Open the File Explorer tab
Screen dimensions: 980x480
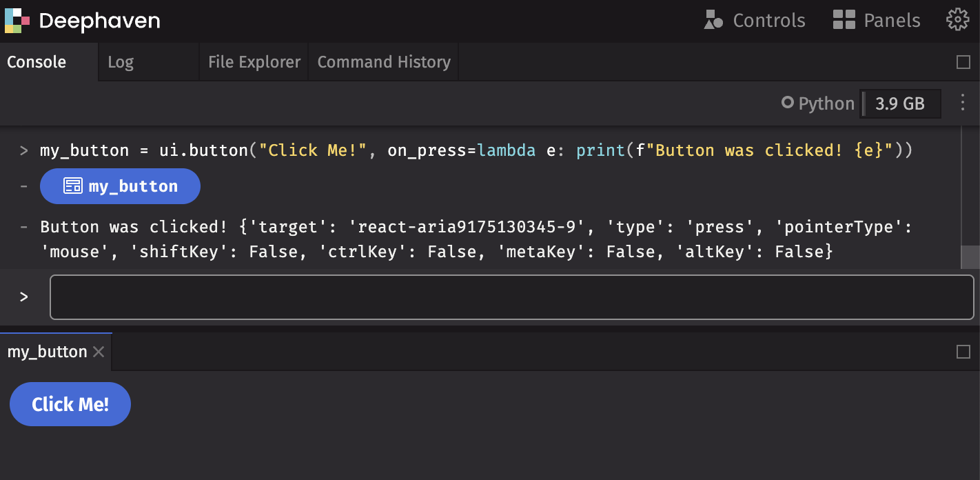pos(254,62)
